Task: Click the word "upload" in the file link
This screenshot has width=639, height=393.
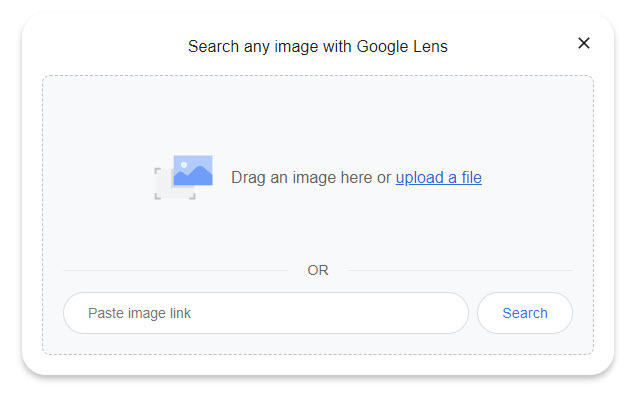Action: (420, 178)
